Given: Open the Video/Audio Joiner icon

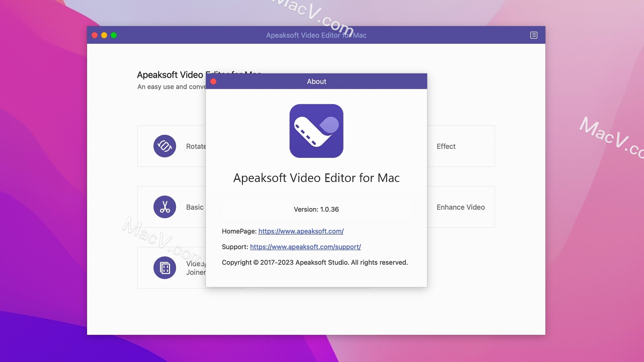Looking at the screenshot, I should pyautogui.click(x=165, y=268).
